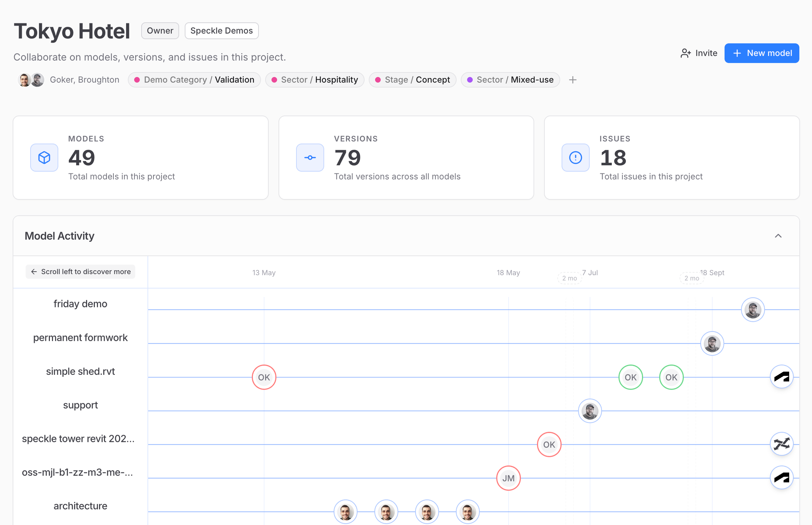812x525 pixels.
Task: Open the simple shed.rvt model row
Action: click(x=80, y=371)
